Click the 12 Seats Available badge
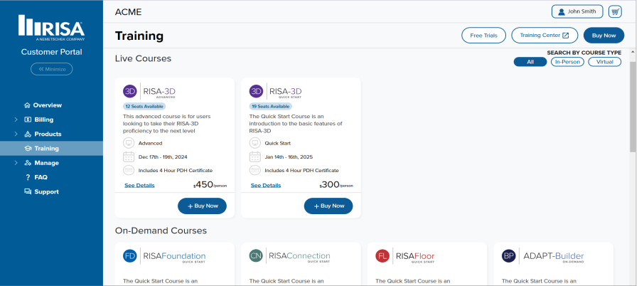This screenshot has height=286, width=644. point(144,107)
